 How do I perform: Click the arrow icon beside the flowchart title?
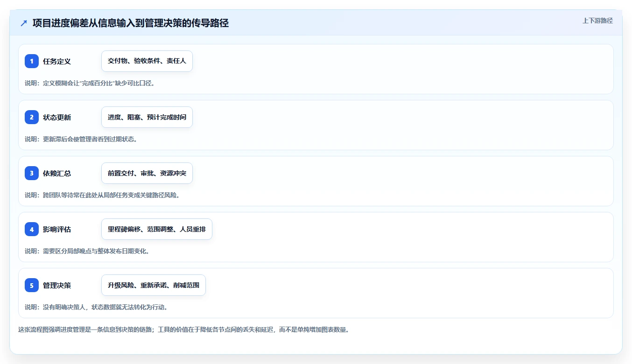pos(24,23)
